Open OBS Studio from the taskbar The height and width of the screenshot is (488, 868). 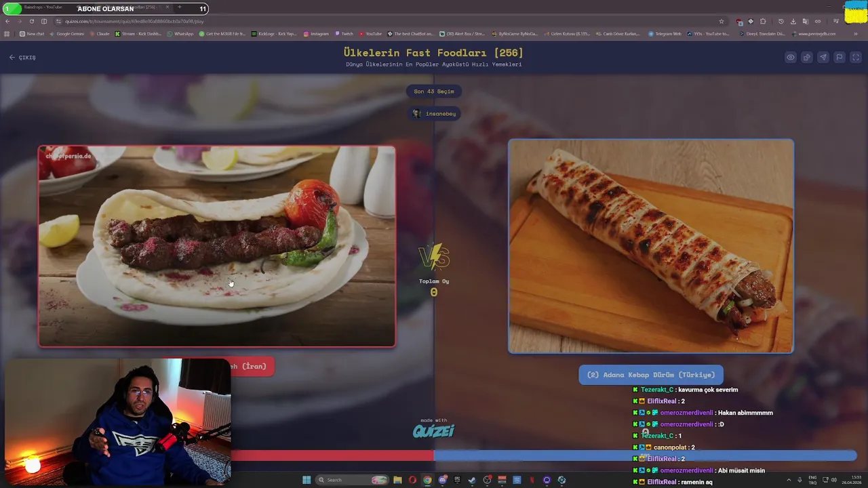pyautogui.click(x=487, y=480)
